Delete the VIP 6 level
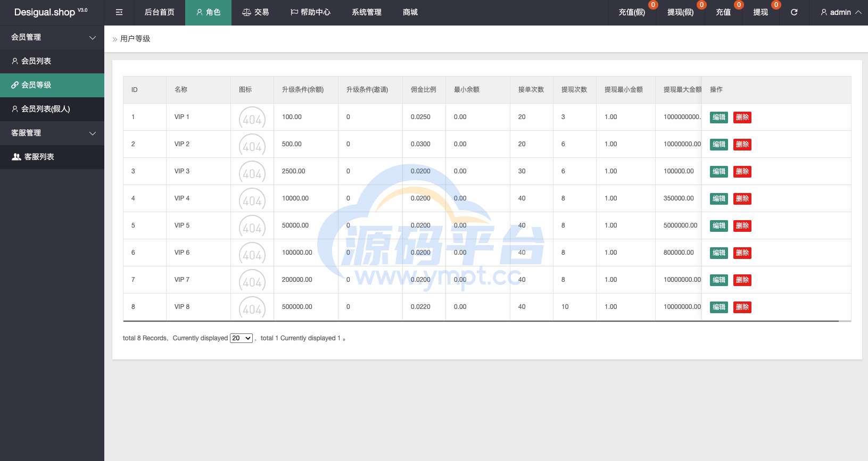 click(742, 253)
